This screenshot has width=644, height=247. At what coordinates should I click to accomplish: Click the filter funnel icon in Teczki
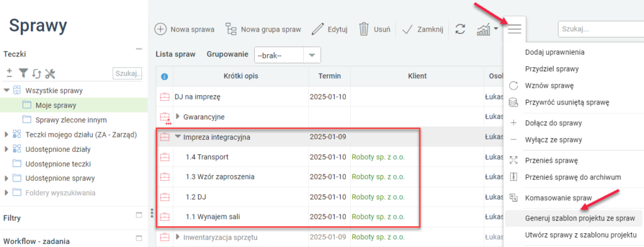tap(23, 73)
